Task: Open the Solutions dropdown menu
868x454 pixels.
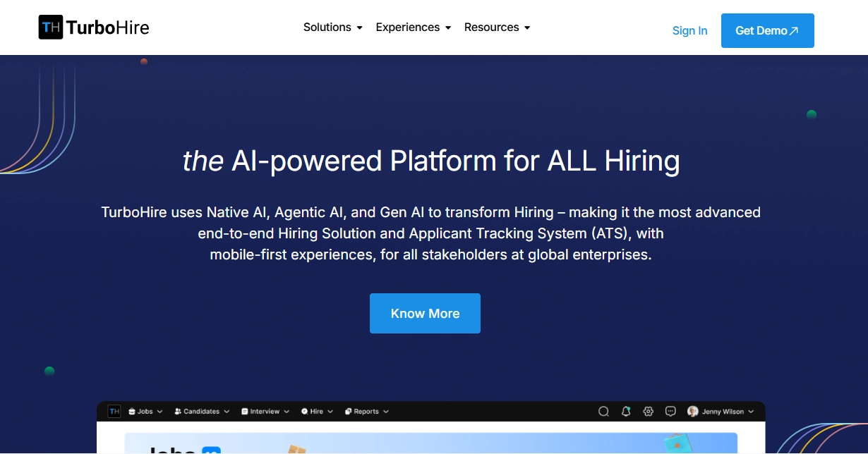Action: pos(333,27)
